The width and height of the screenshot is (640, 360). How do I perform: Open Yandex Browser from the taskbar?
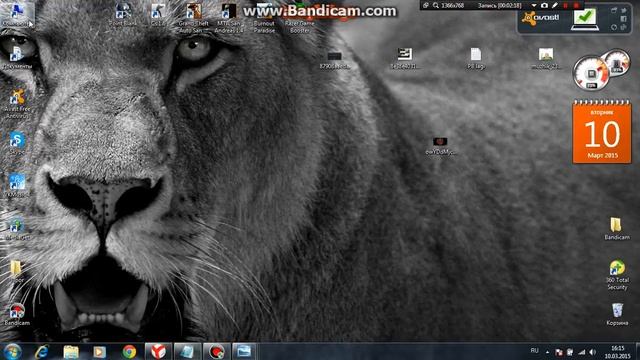pos(158,351)
